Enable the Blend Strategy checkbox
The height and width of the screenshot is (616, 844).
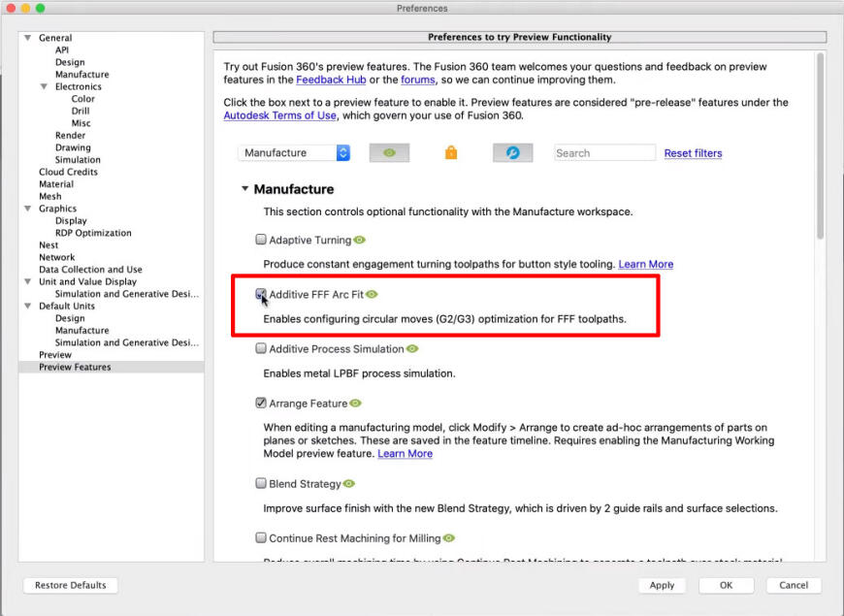[261, 483]
